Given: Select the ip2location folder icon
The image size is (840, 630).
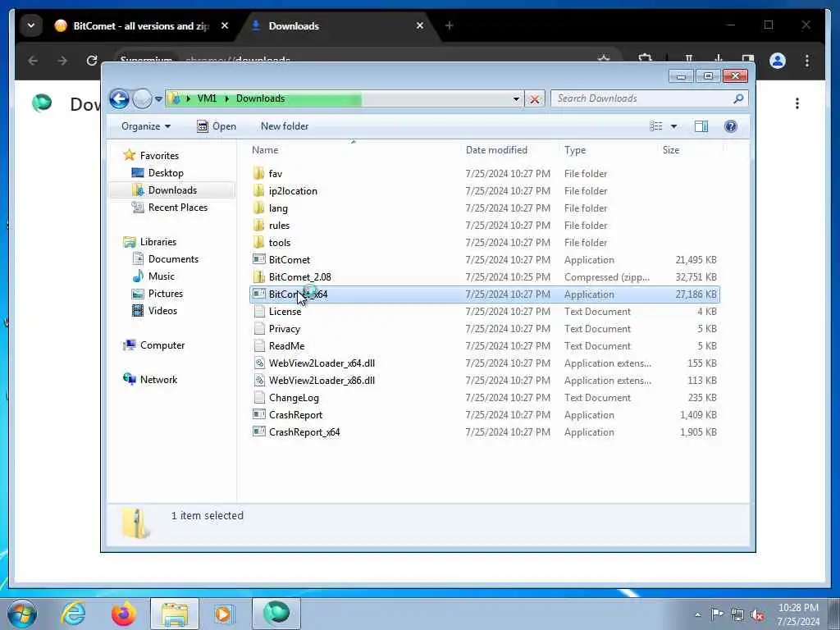Looking at the screenshot, I should (258, 190).
